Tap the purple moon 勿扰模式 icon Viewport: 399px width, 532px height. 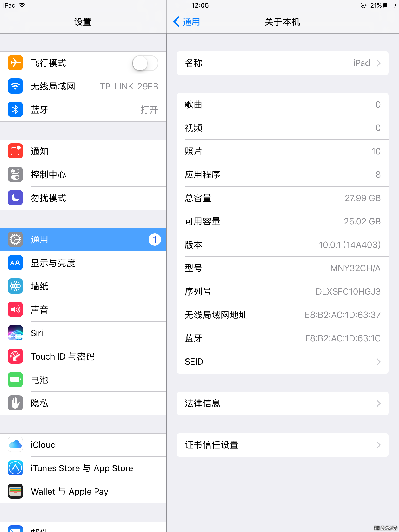[x=15, y=198]
